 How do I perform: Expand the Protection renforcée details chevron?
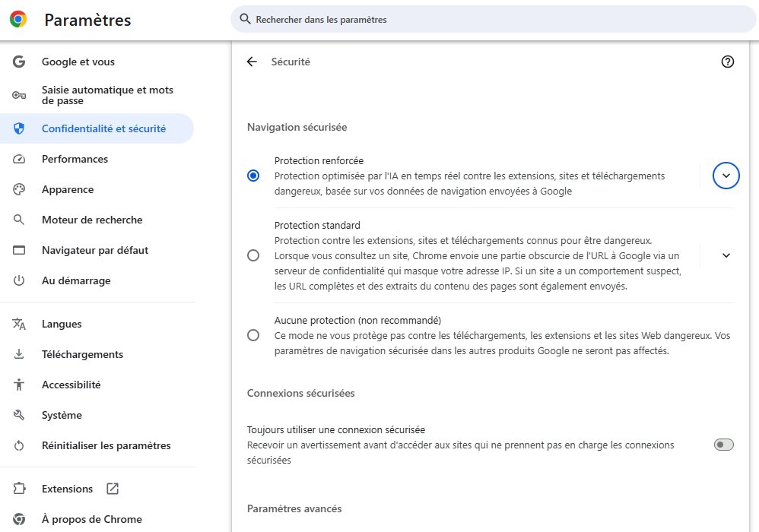pyautogui.click(x=726, y=176)
